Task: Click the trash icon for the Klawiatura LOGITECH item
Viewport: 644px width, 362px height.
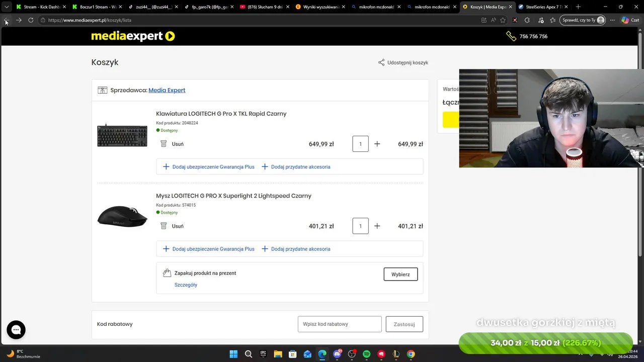Action: click(164, 144)
